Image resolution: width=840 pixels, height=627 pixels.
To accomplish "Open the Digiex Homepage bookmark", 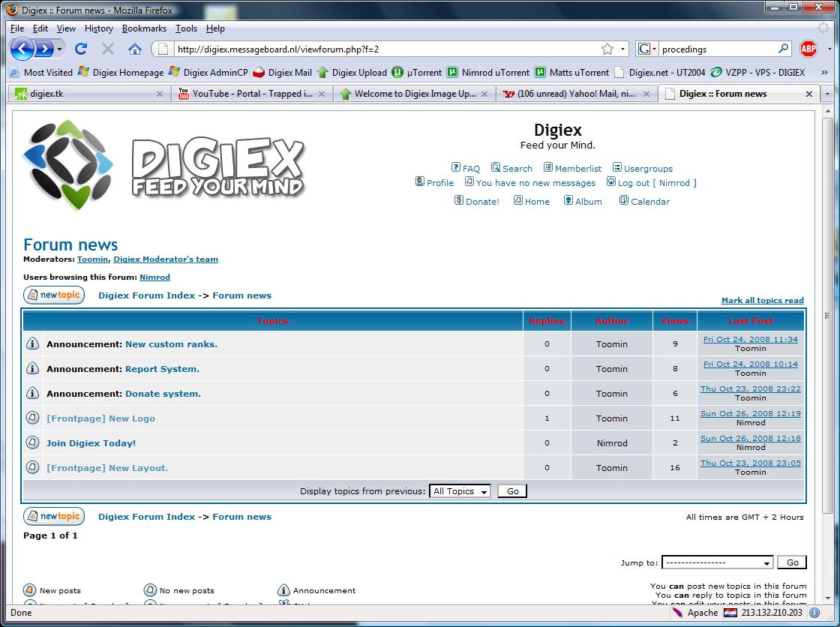I will point(121,72).
